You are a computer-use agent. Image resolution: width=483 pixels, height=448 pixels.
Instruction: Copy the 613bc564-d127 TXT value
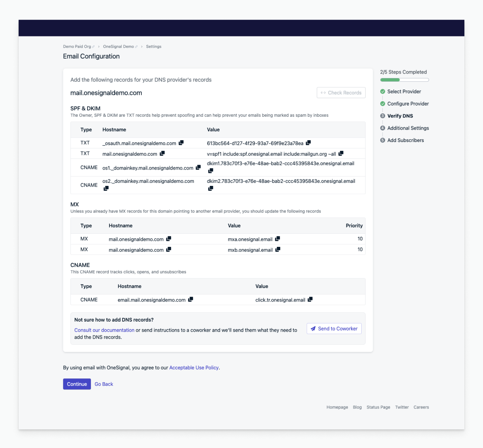[308, 143]
